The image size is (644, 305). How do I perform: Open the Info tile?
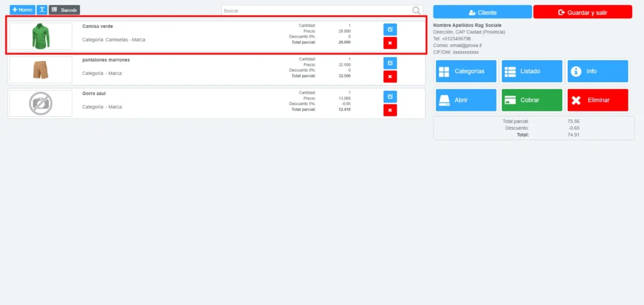[x=597, y=71]
